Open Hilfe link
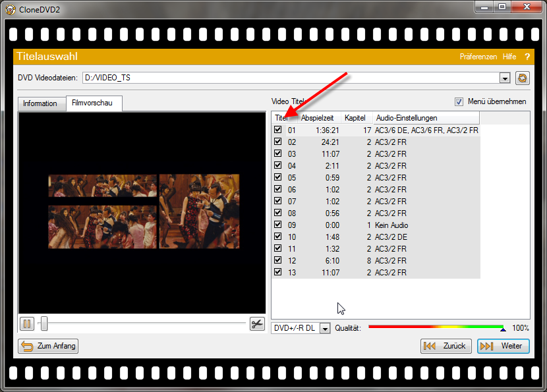Viewport: 547px width, 392px height. click(x=509, y=57)
